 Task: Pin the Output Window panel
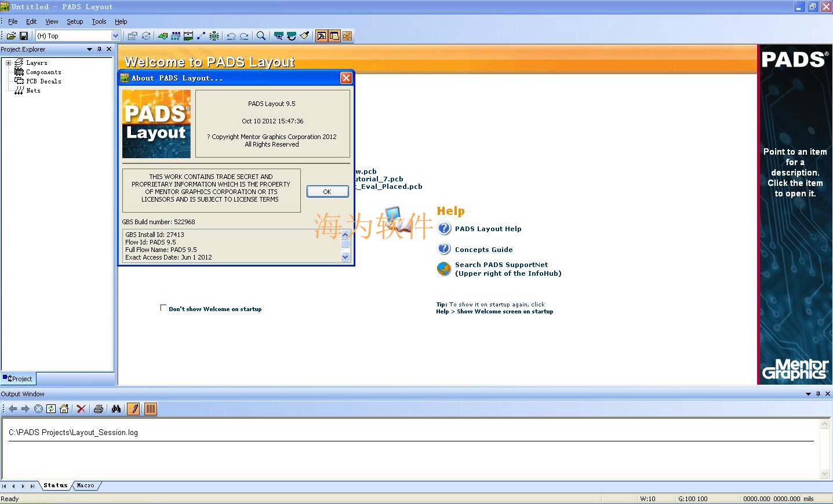[x=818, y=394]
